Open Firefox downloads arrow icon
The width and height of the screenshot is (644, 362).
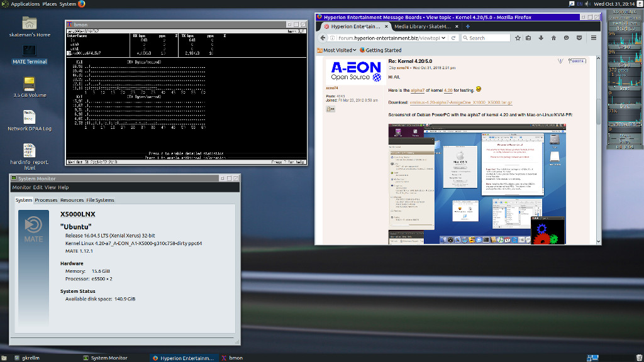point(541,38)
